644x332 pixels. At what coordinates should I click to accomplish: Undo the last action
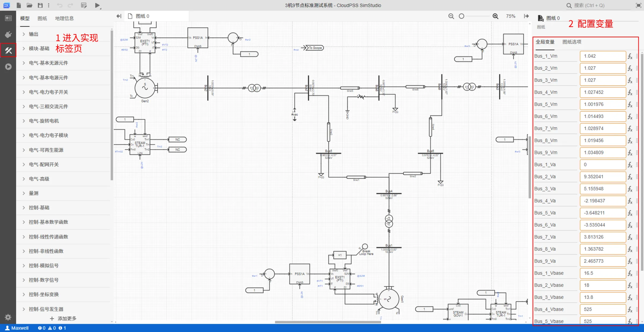click(60, 5)
